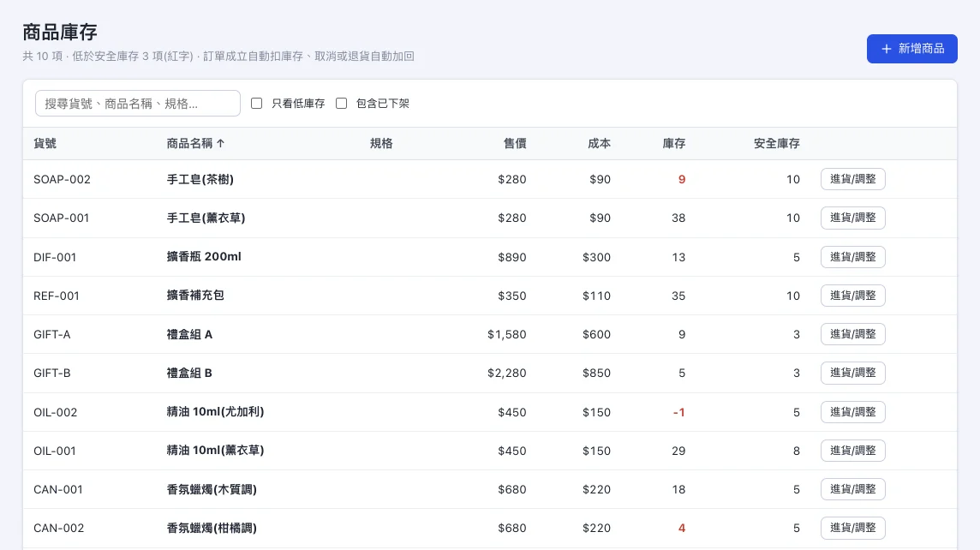980x550 pixels.
Task: Click the $600 cost cell
Action: [596, 334]
